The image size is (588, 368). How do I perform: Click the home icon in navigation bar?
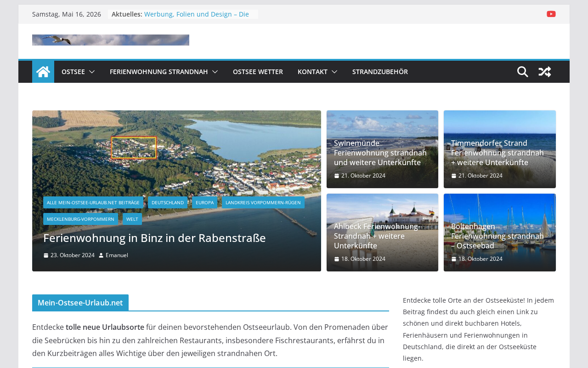43,72
